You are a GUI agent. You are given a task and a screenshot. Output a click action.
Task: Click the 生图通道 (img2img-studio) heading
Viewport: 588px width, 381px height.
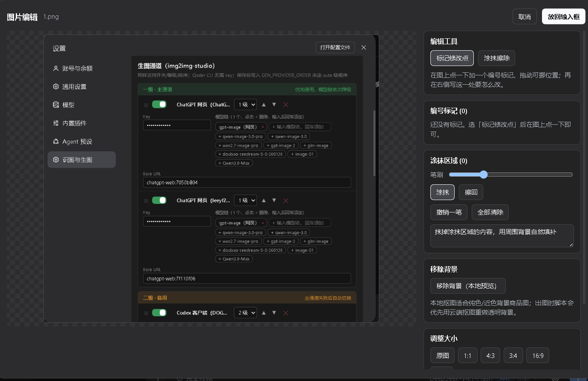click(176, 66)
